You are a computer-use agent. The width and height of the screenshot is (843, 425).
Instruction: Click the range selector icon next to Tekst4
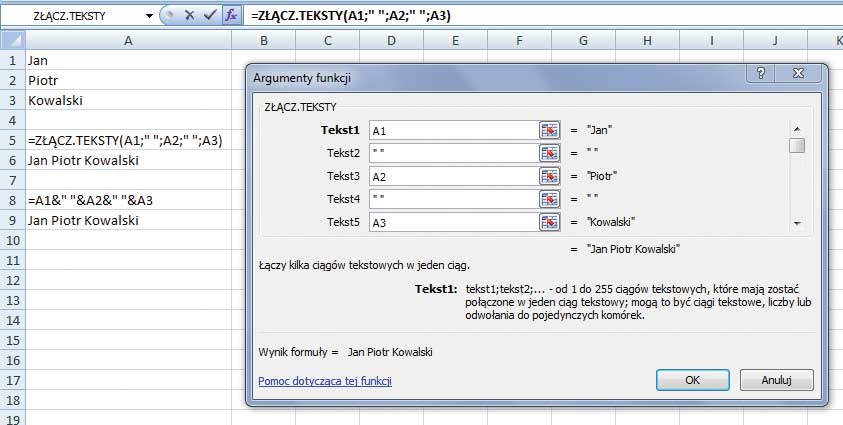coord(549,199)
